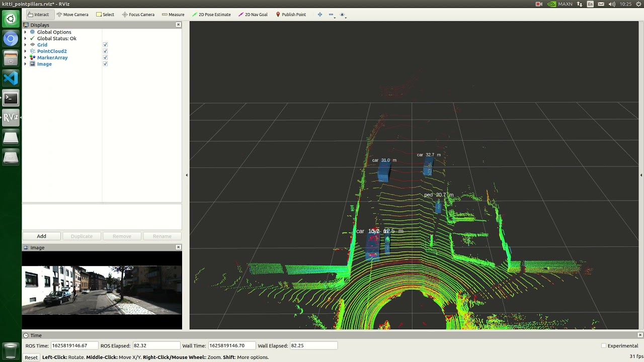Open Visual Studio Code from dock
644x362 pixels.
pyautogui.click(x=11, y=78)
